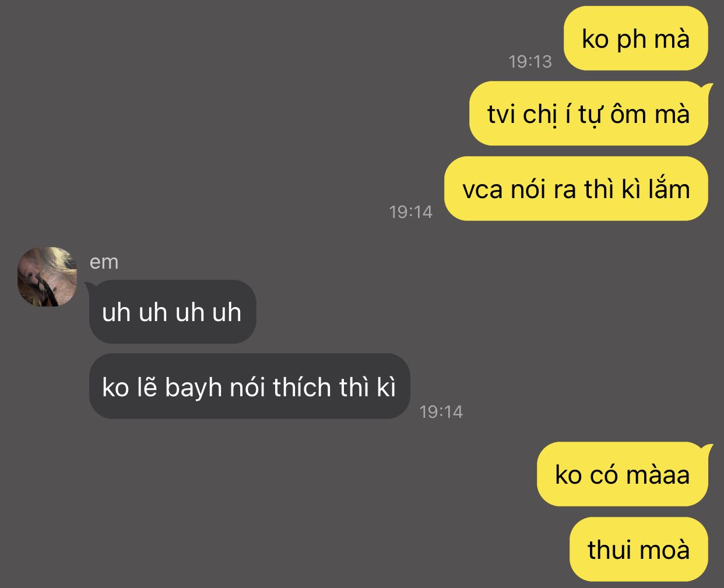Tap the "vca nói ra thì kì lắm" bubble
724x588 pixels.
click(576, 188)
